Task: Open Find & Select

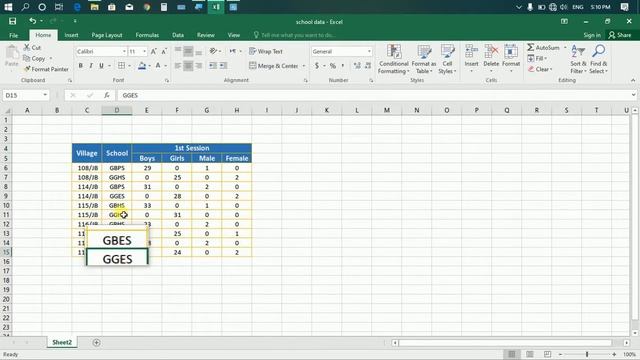Action: pyautogui.click(x=599, y=59)
